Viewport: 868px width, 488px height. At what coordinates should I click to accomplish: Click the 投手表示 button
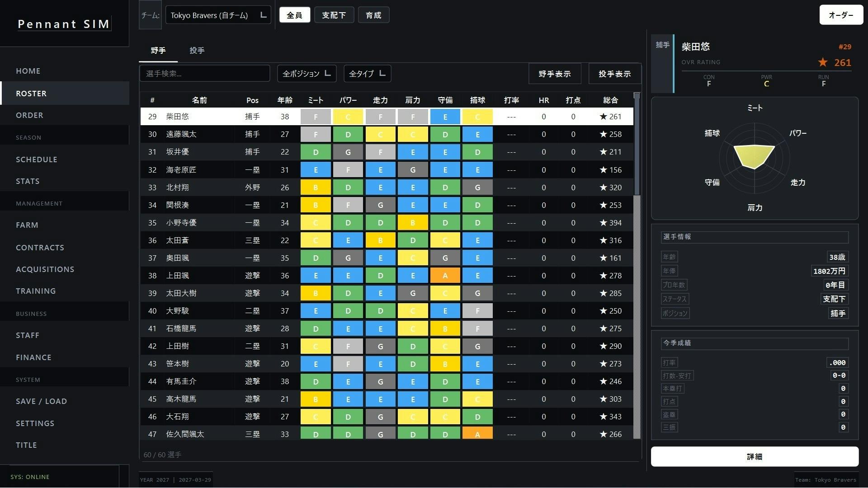click(x=614, y=74)
